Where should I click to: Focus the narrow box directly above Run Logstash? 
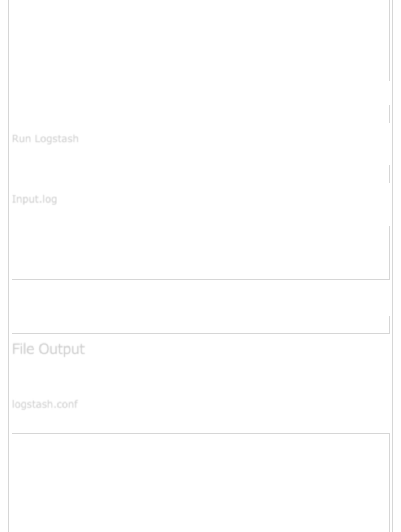pos(200,114)
